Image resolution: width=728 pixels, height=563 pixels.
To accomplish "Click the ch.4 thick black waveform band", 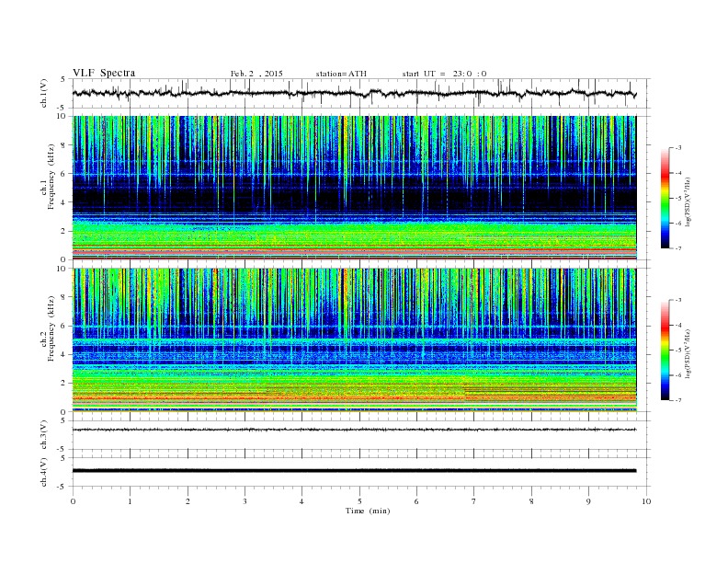I will [x=354, y=471].
